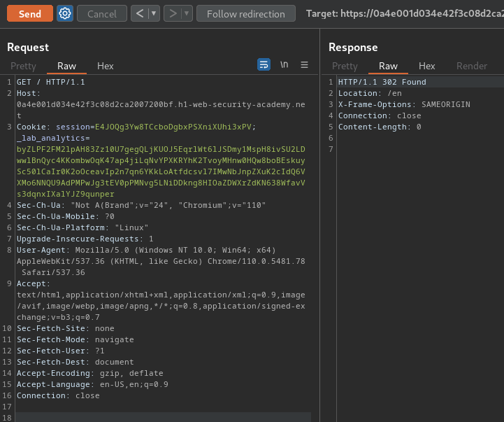Image resolution: width=504 pixels, height=422 pixels.
Task: Select the Request Hex tab
Action: (x=106, y=66)
